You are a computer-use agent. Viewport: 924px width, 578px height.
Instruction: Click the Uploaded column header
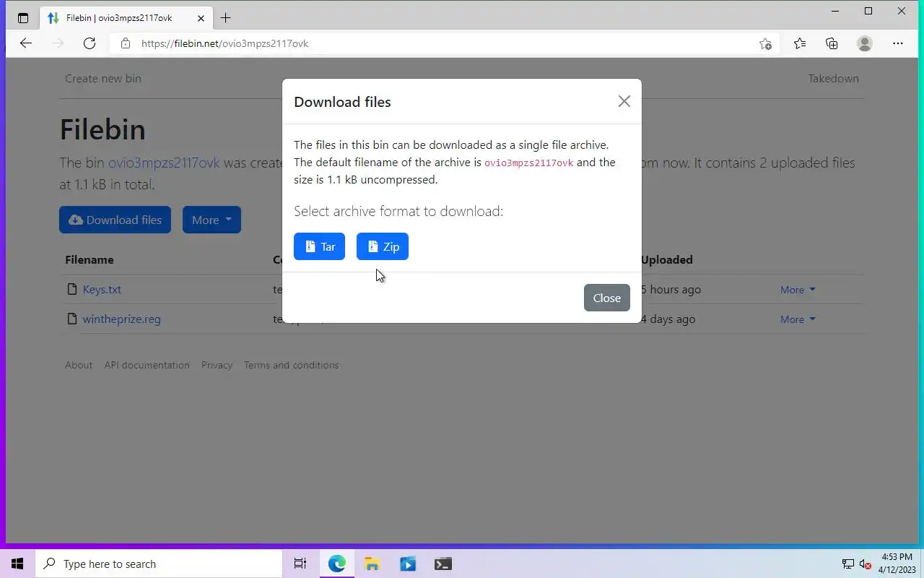point(667,259)
